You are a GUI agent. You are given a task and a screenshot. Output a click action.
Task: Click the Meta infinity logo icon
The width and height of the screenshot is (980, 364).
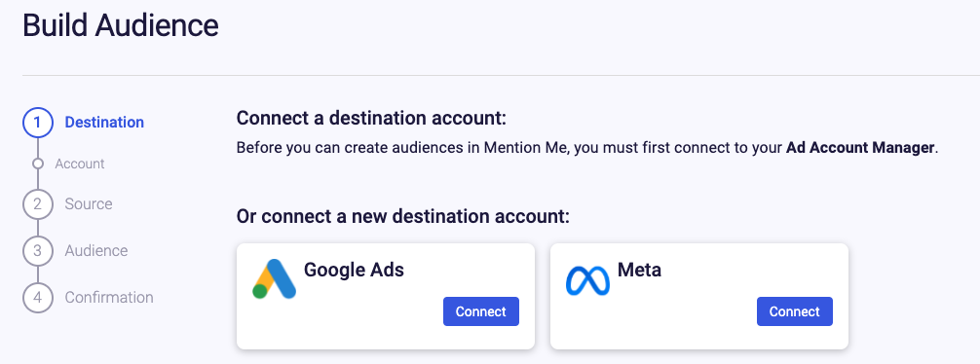pos(587,280)
